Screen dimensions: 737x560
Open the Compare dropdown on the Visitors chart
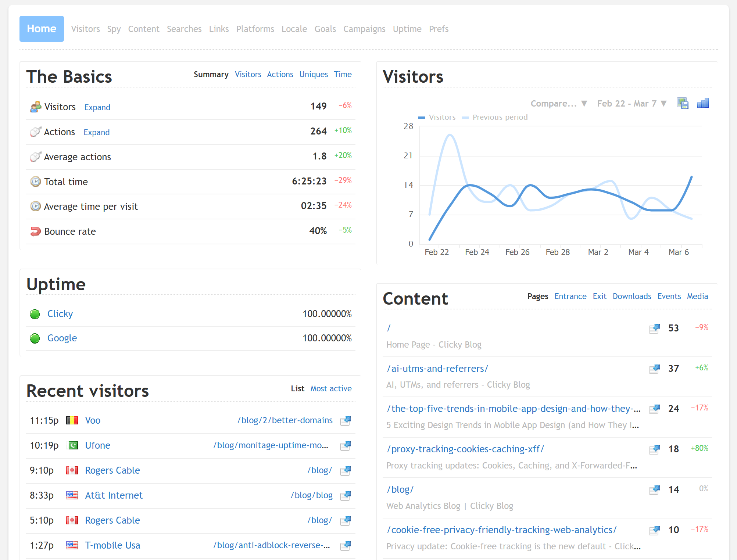click(x=557, y=103)
